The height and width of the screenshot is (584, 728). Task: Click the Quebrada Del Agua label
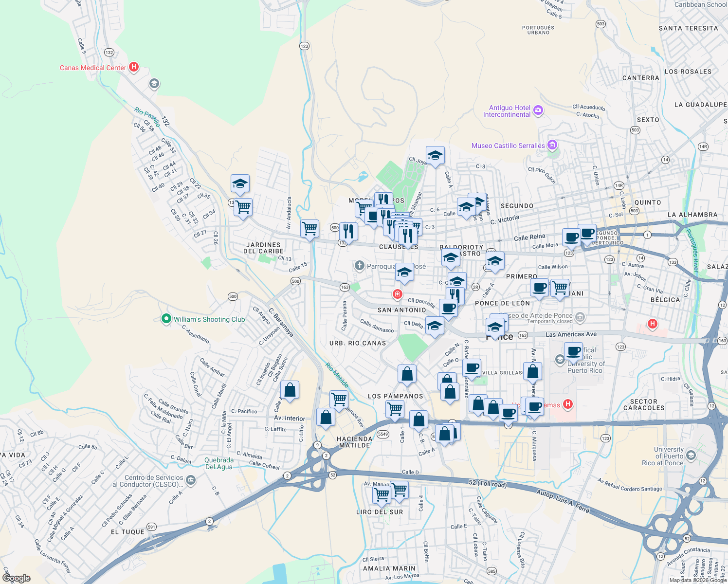(219, 463)
